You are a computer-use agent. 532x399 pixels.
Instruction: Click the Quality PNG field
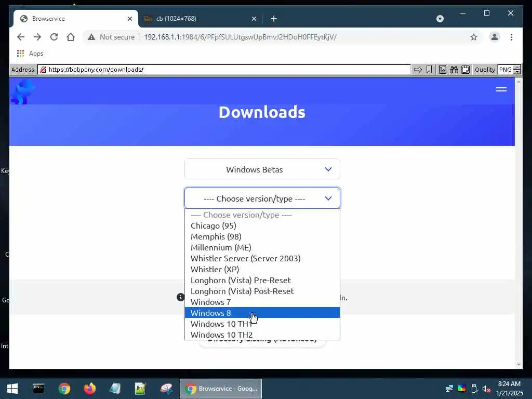click(506, 70)
